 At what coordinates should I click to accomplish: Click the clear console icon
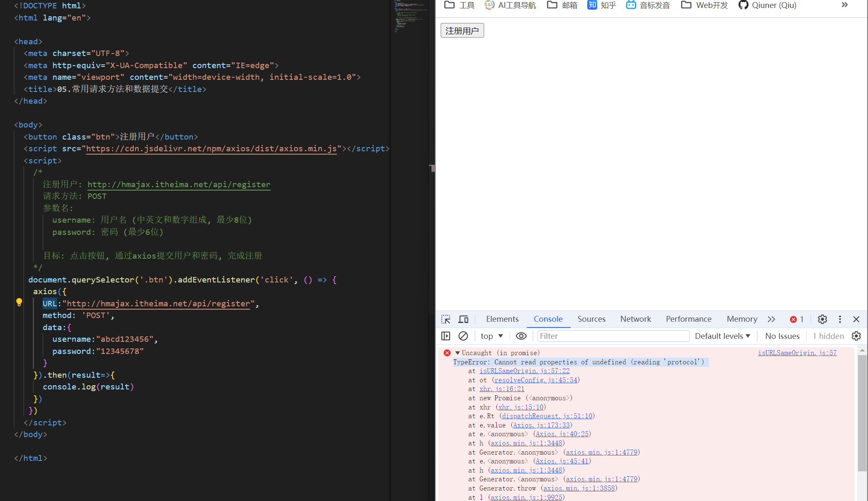(464, 336)
